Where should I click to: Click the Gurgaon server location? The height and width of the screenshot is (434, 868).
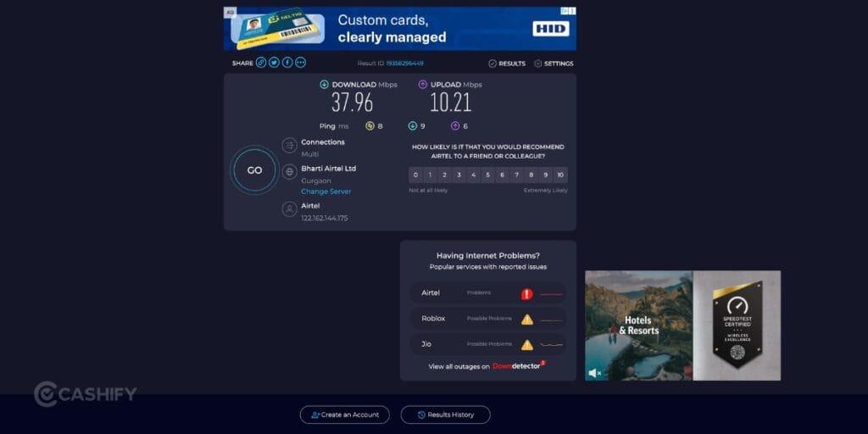pyautogui.click(x=316, y=181)
